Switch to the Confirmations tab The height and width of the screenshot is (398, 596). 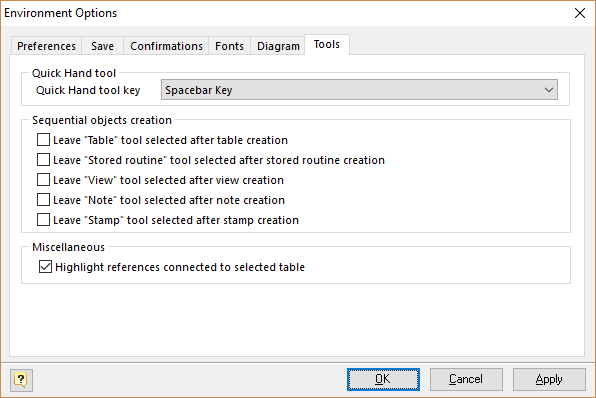tap(166, 46)
